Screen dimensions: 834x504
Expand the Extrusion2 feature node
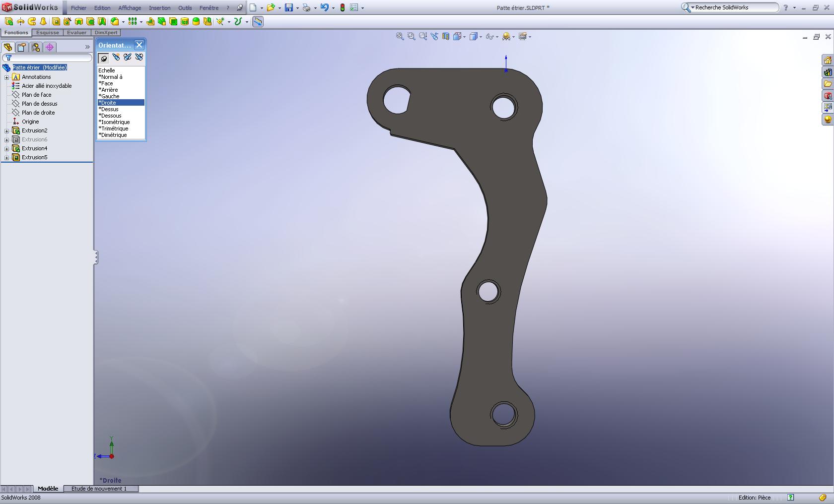tap(6, 130)
